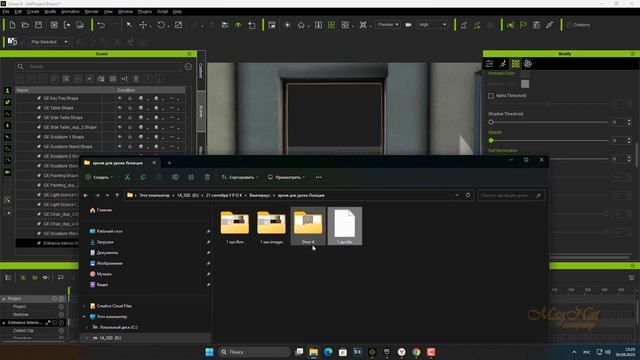Click the green flag icon in toolbar

pyautogui.click(x=523, y=25)
